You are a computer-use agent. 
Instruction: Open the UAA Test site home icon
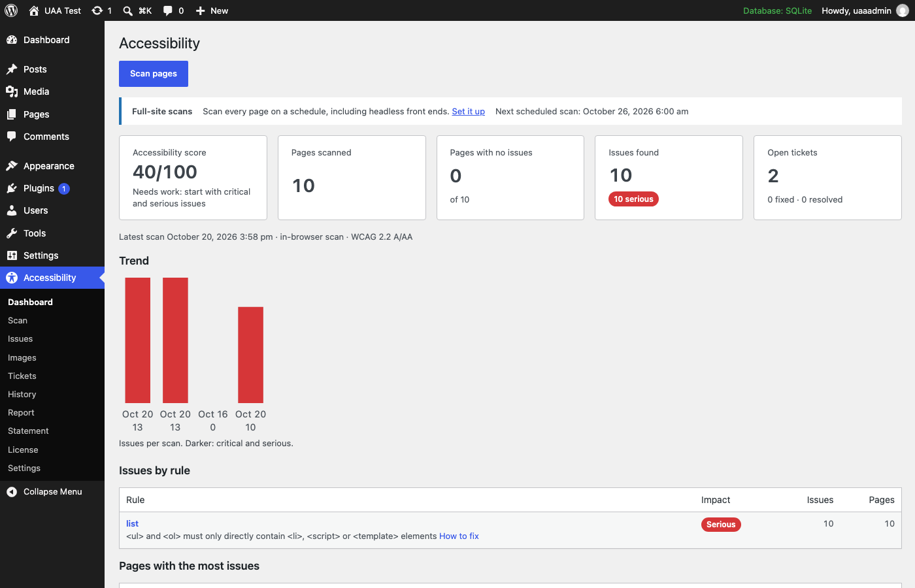pos(34,10)
